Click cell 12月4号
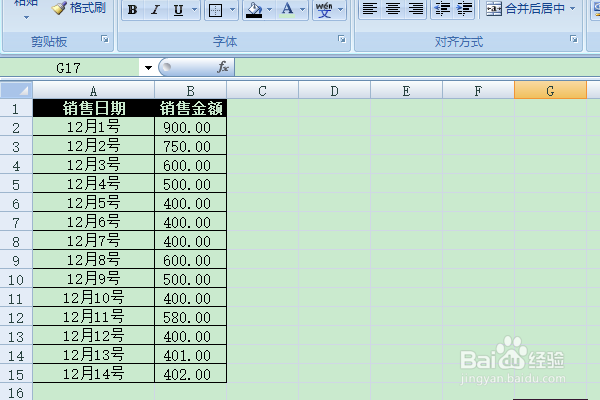The image size is (600, 400). (94, 184)
